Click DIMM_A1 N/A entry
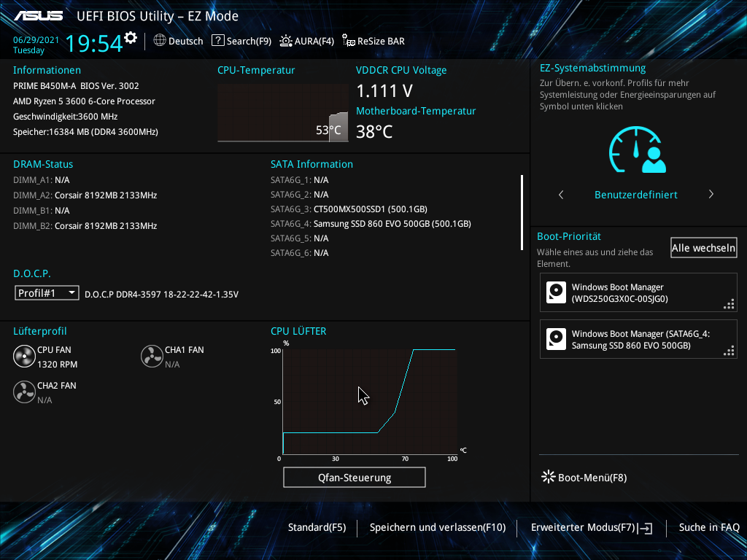The height and width of the screenshot is (560, 747). click(42, 180)
